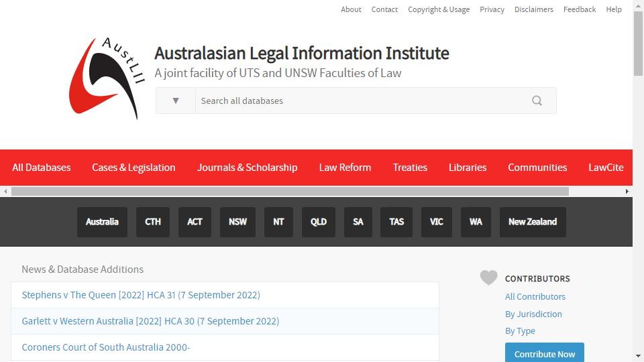Click the NT jurisdiction button

point(278,222)
